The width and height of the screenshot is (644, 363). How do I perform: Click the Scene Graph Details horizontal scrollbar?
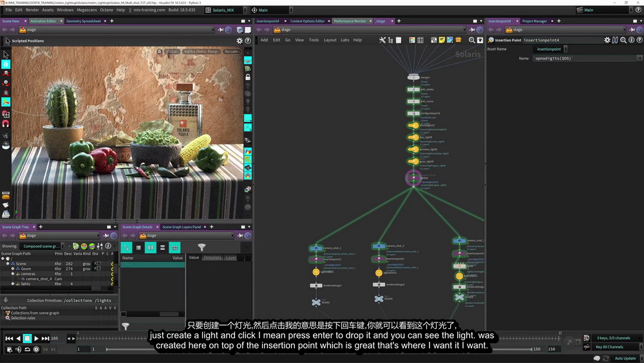pyautogui.click(x=153, y=314)
